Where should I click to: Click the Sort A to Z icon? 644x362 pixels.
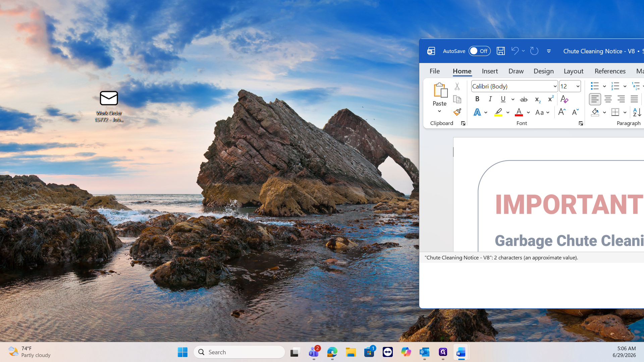[637, 112]
